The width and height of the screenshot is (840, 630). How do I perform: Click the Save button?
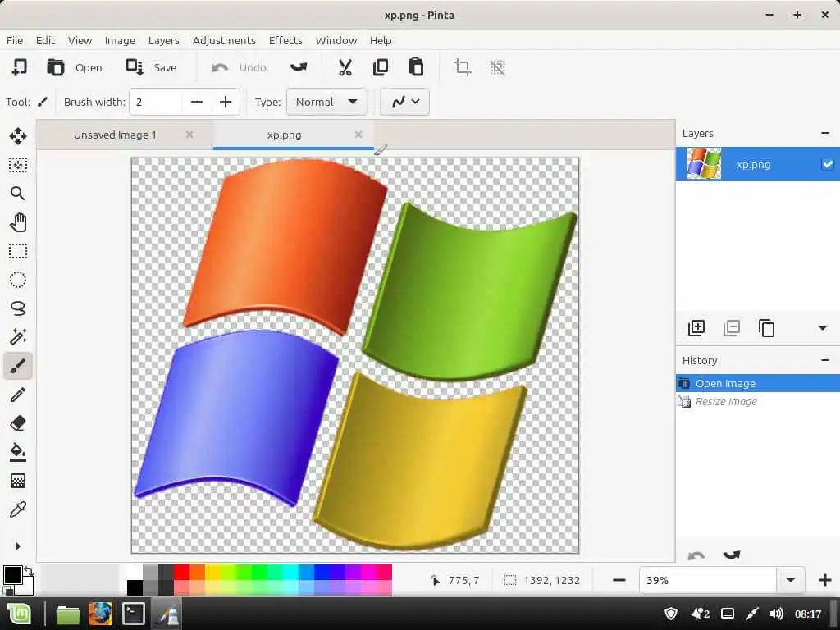(151, 67)
